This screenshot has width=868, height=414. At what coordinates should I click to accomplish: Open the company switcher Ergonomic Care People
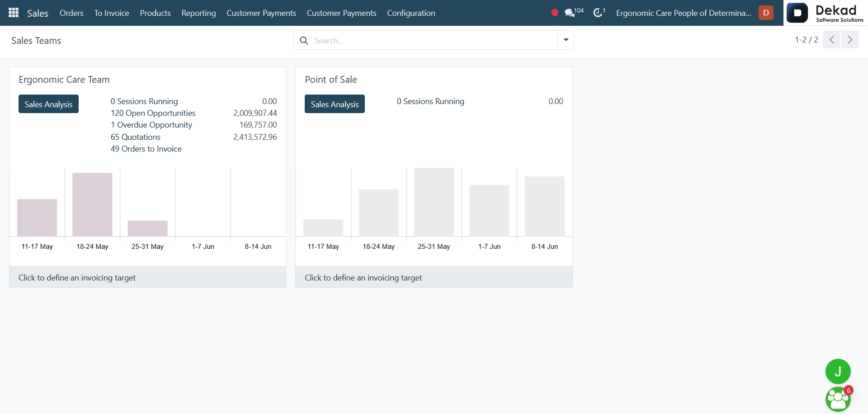(x=684, y=13)
